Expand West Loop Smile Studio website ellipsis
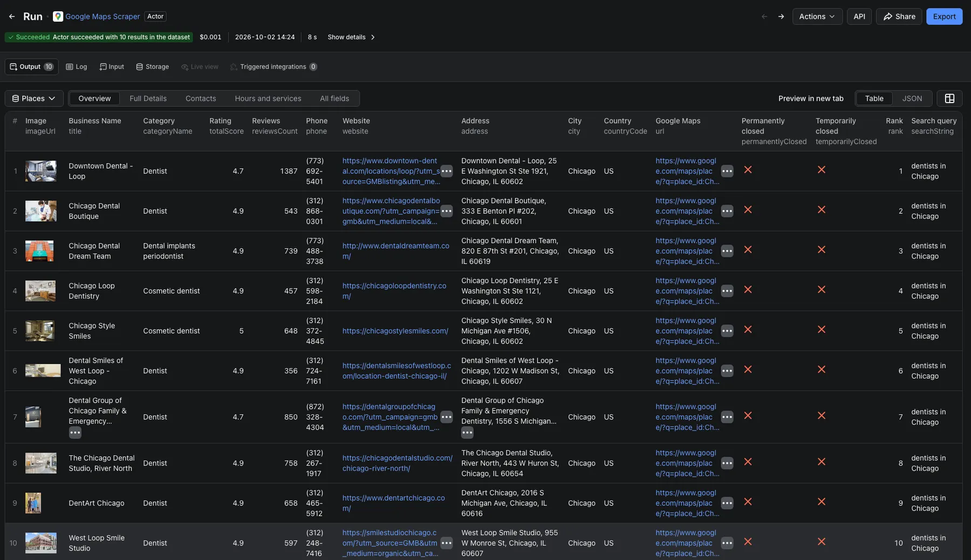Image resolution: width=971 pixels, height=560 pixels. coord(447,543)
